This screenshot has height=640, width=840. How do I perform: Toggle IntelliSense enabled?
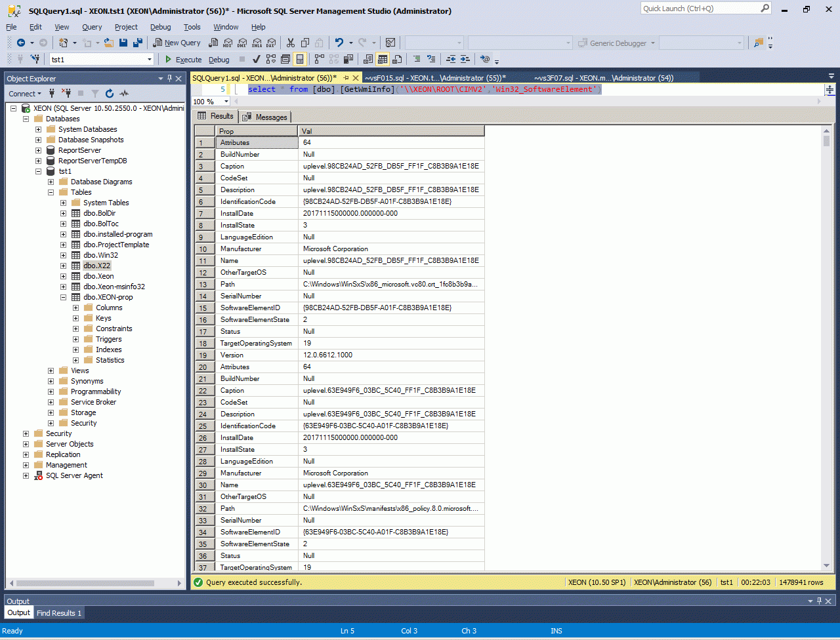pos(300,60)
